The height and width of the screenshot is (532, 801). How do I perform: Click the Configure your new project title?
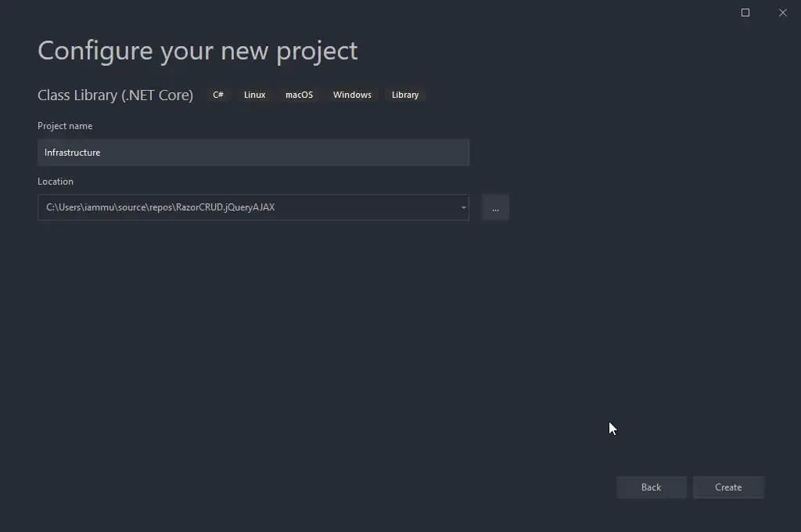[x=198, y=50]
